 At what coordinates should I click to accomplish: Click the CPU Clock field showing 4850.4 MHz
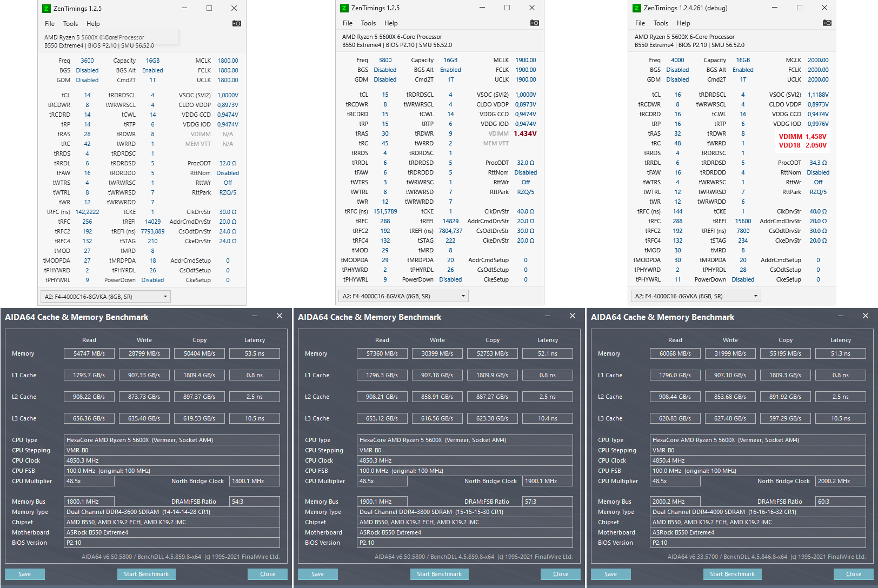point(758,460)
